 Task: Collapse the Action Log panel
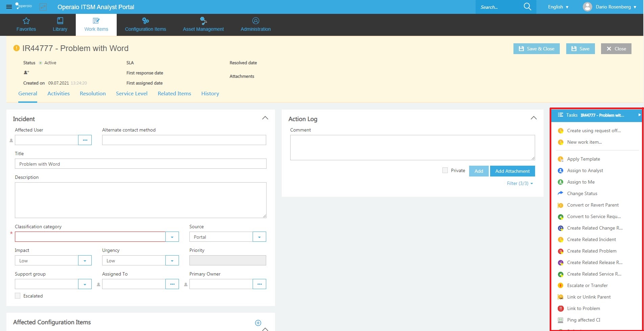533,118
